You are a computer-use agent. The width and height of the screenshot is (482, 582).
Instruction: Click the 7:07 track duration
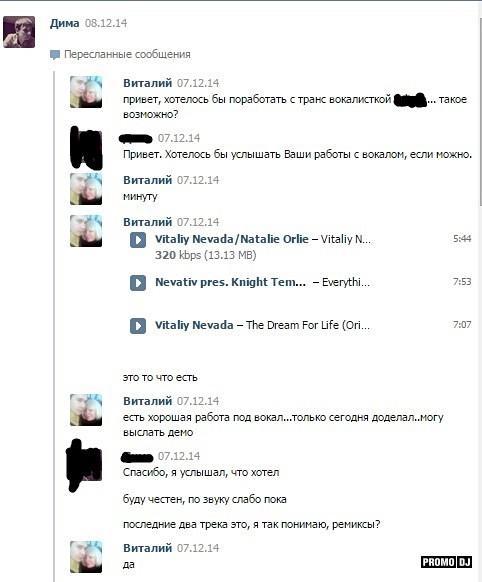click(x=462, y=325)
